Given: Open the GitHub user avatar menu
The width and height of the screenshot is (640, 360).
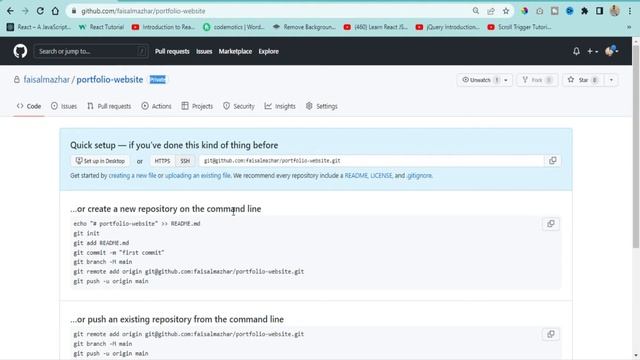Looking at the screenshot, I should click(611, 51).
